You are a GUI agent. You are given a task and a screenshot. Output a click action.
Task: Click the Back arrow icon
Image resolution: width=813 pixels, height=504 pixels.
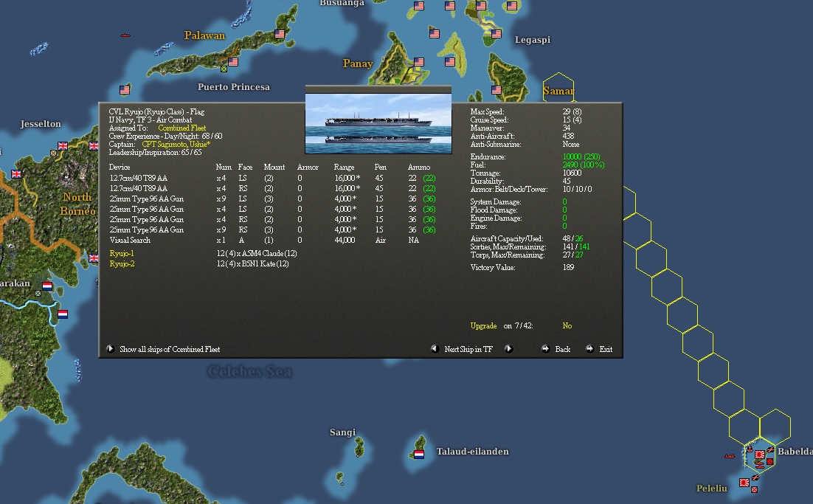coord(545,349)
